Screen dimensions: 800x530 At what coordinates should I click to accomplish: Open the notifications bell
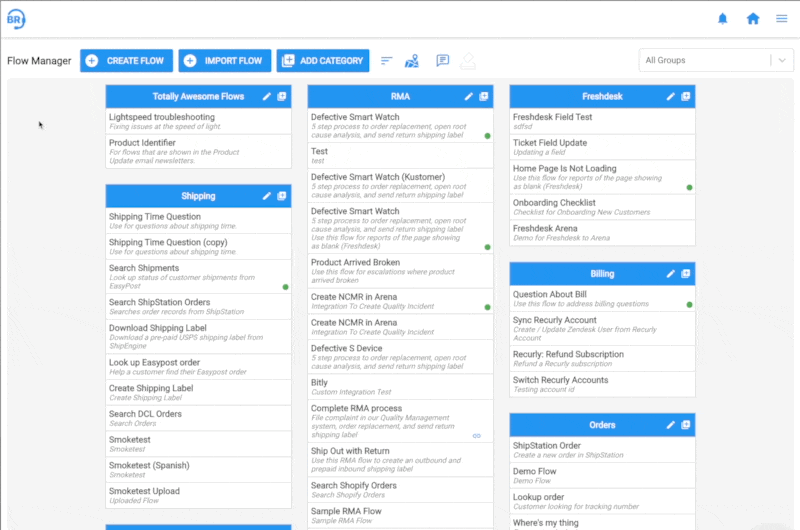tap(722, 19)
